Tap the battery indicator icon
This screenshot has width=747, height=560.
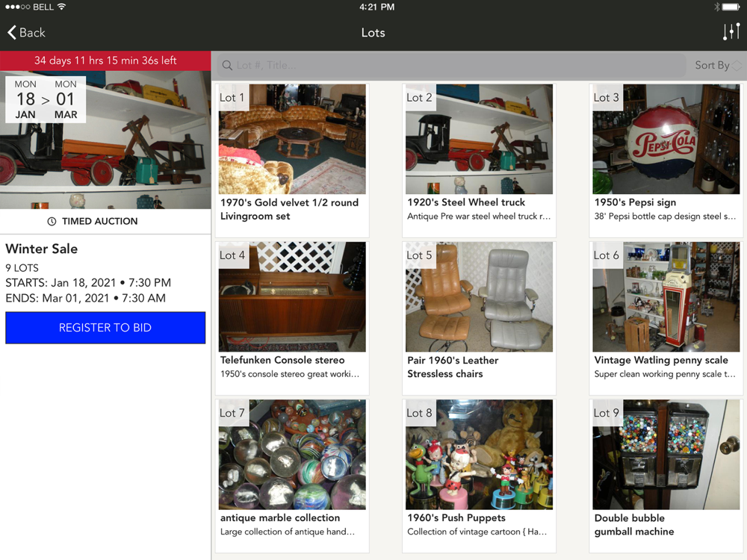(x=731, y=7)
